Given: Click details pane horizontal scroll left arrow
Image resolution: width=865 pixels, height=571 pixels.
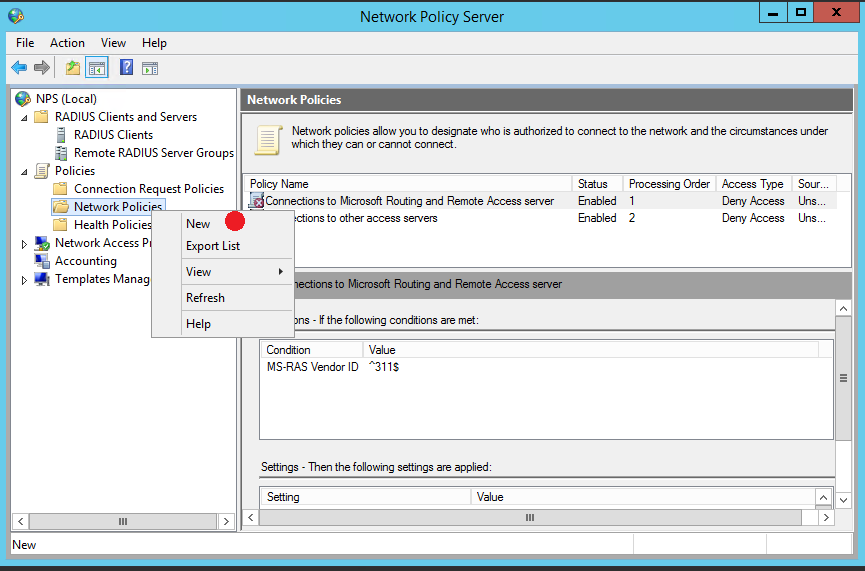Looking at the screenshot, I should [x=250, y=517].
